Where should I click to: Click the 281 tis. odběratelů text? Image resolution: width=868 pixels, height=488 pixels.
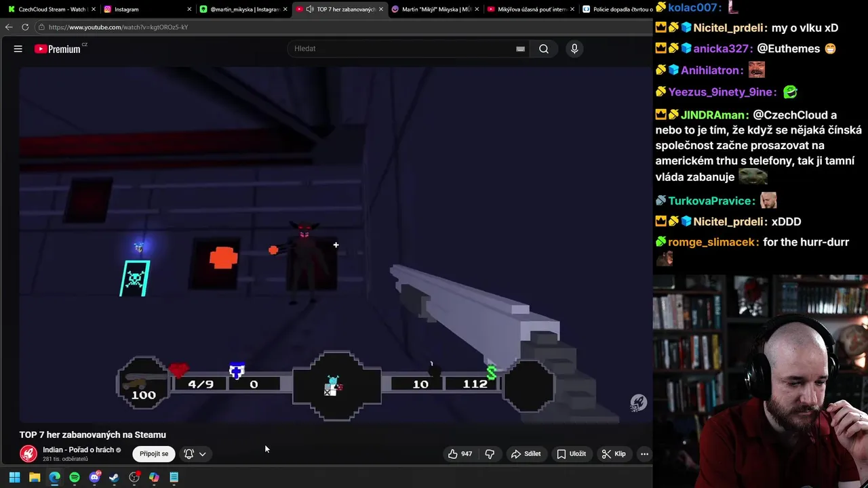pos(65,460)
